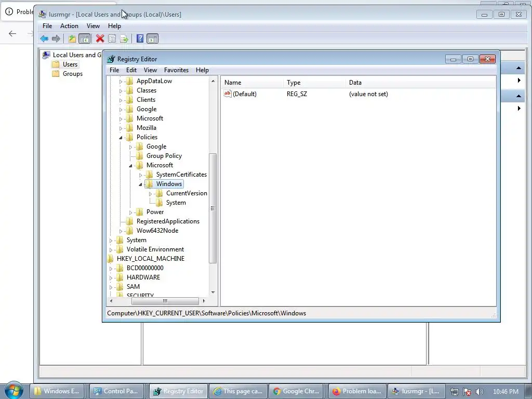Switch to Control Panel taskbar button
The image size is (532, 399).
point(116,391)
